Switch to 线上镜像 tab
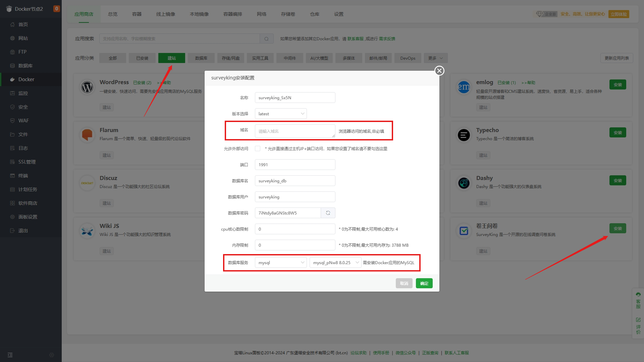Viewport: 644px width, 362px height. (166, 14)
